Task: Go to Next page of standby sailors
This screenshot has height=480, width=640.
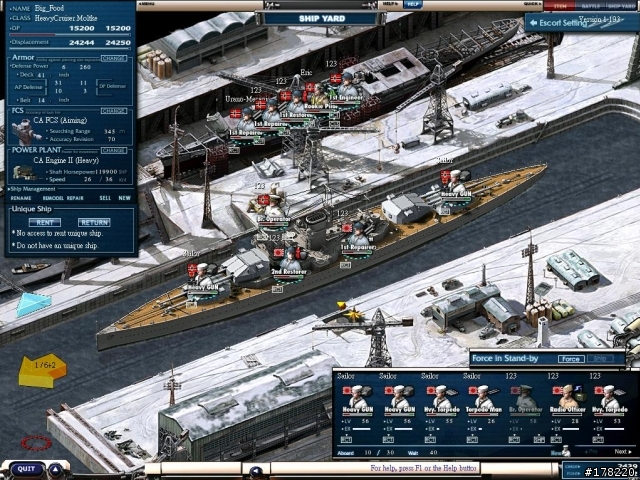Action: pos(623,452)
